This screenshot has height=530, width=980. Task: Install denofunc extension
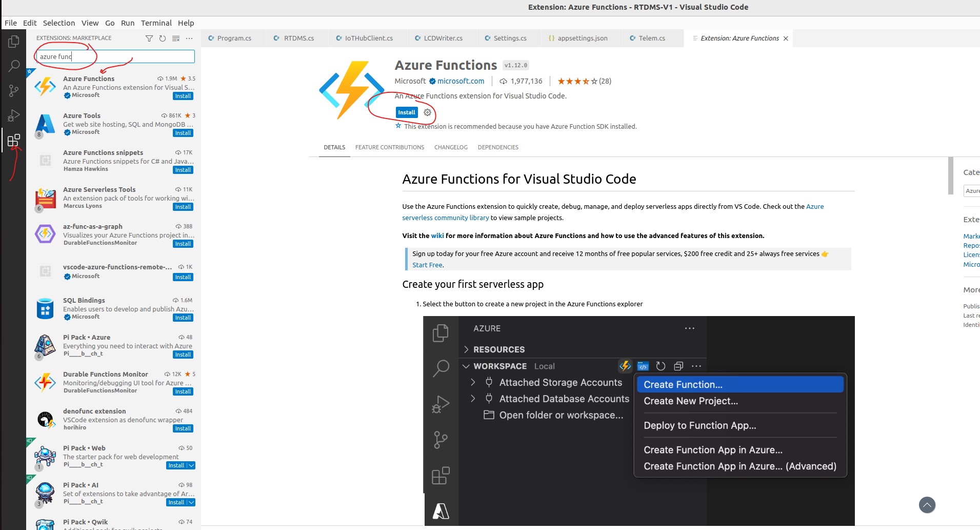pyautogui.click(x=183, y=428)
